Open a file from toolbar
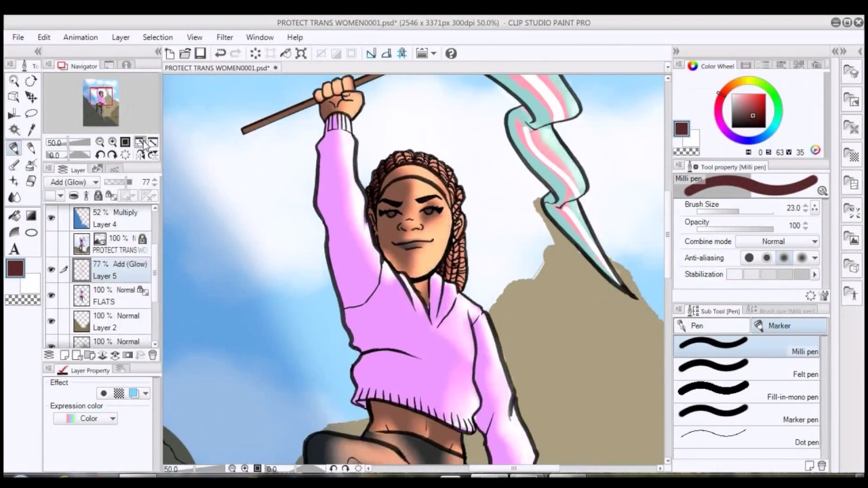This screenshot has height=488, width=868. (184, 53)
